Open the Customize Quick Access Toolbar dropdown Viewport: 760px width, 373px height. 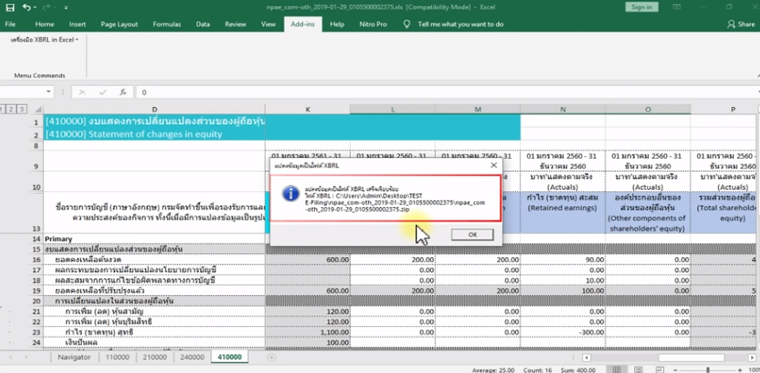(x=66, y=8)
